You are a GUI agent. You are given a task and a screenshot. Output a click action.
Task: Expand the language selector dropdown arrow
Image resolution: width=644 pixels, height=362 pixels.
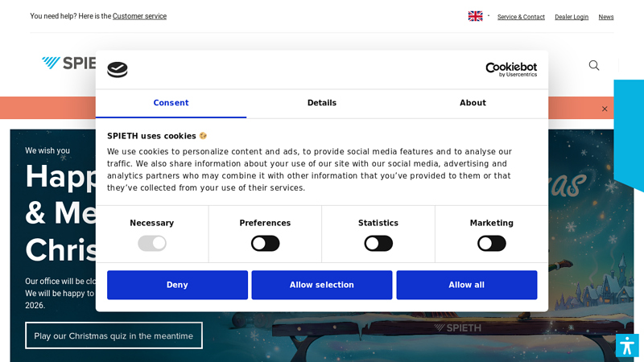point(489,15)
